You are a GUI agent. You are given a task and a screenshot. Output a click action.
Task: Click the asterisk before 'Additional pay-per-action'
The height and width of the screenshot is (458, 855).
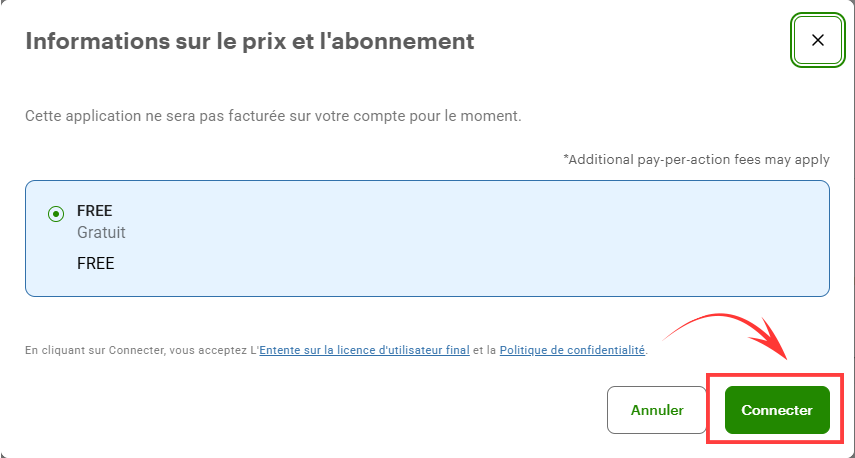pos(566,158)
